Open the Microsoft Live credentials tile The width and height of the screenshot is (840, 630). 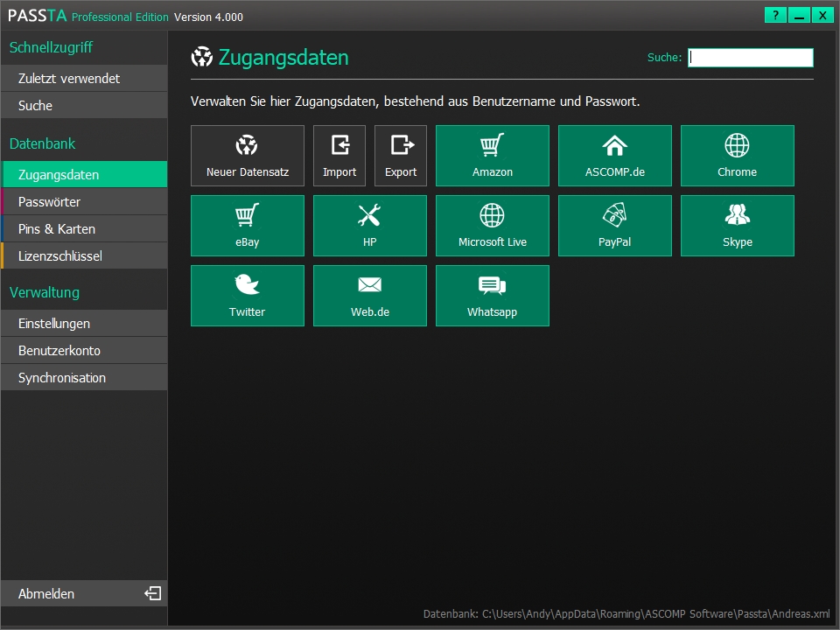click(493, 226)
